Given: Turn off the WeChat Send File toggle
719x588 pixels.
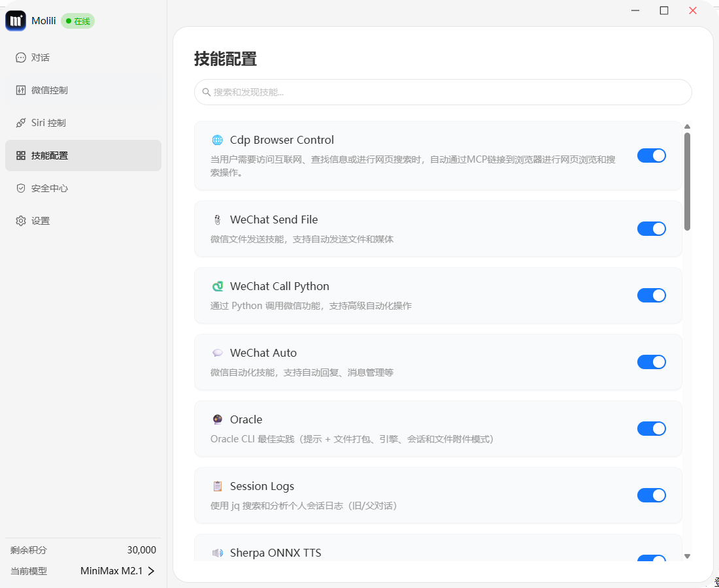Looking at the screenshot, I should coord(651,229).
